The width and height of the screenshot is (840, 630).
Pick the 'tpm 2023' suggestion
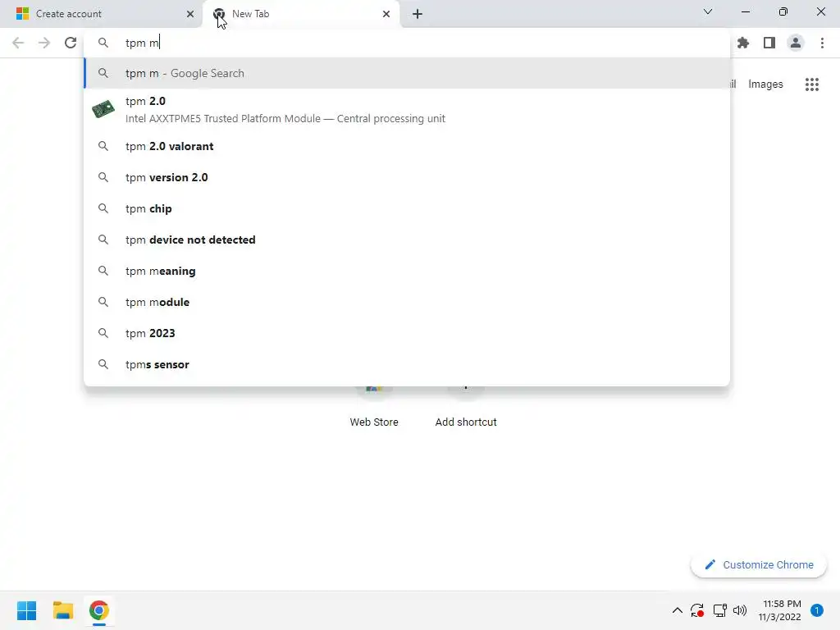407,333
